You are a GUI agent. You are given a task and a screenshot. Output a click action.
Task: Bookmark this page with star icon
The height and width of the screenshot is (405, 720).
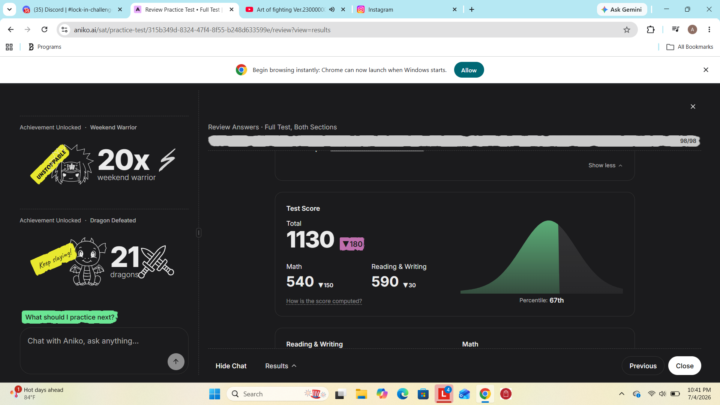coord(626,30)
